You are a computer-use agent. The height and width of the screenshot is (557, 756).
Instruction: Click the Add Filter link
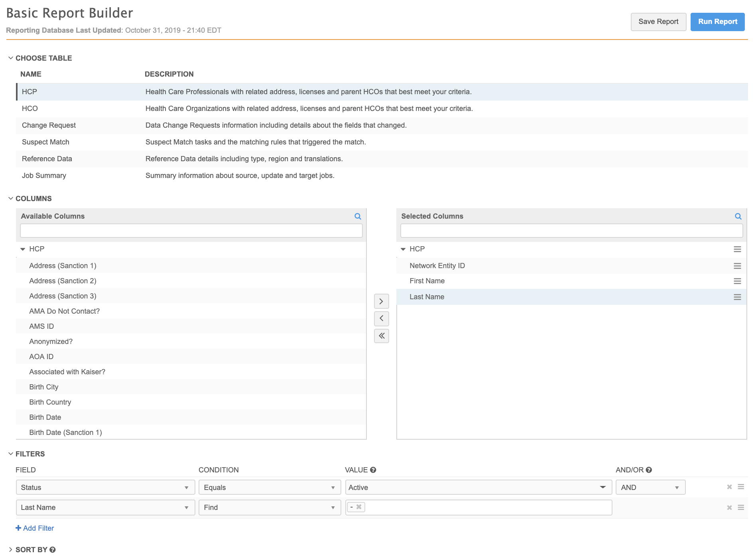[35, 528]
